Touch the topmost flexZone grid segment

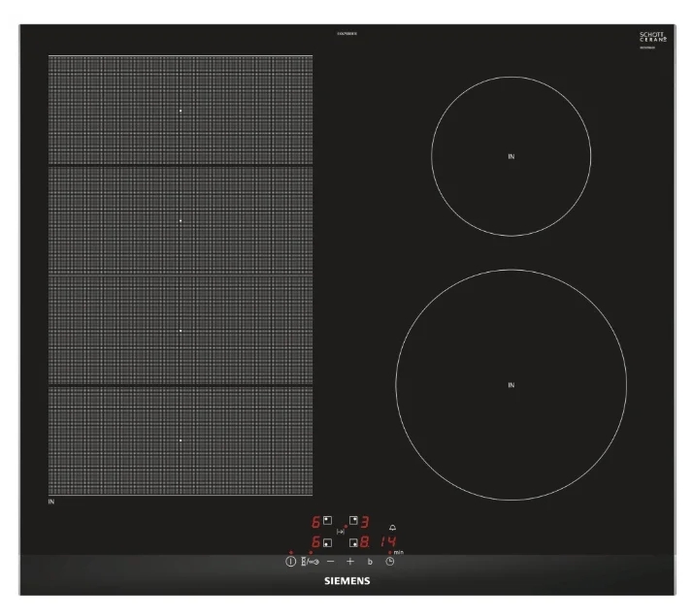[181, 110]
